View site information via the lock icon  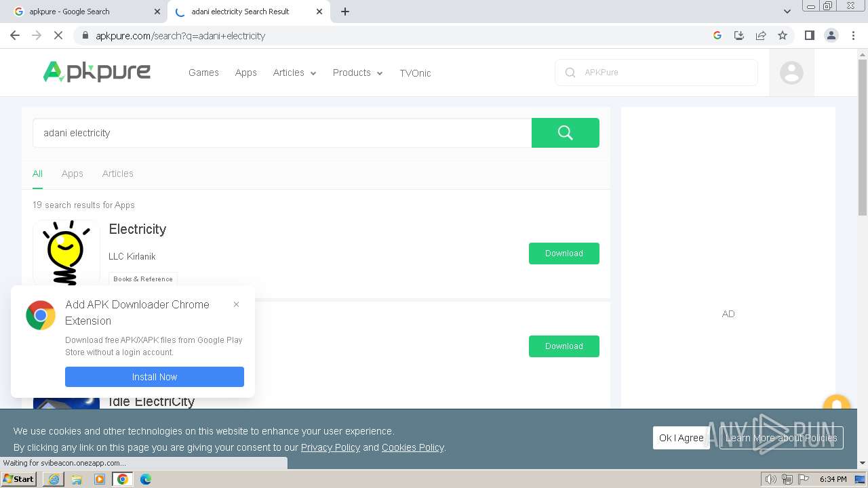coord(85,35)
